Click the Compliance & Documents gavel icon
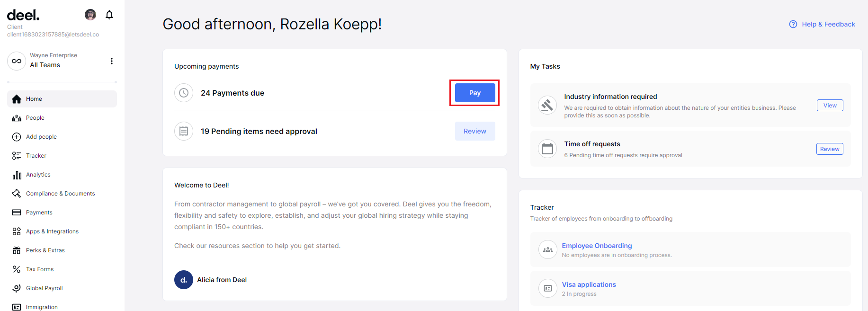 coord(17,194)
